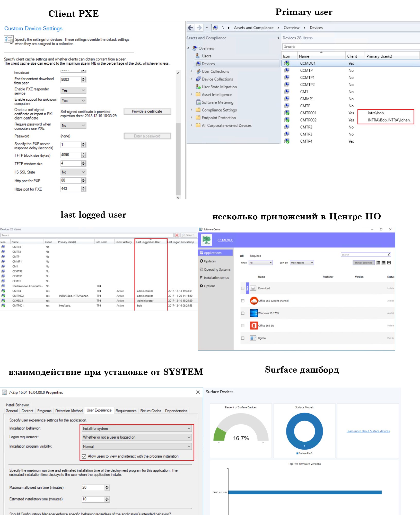Open the Filter dropdown in Software Center
The image size is (420, 515).
click(x=261, y=263)
